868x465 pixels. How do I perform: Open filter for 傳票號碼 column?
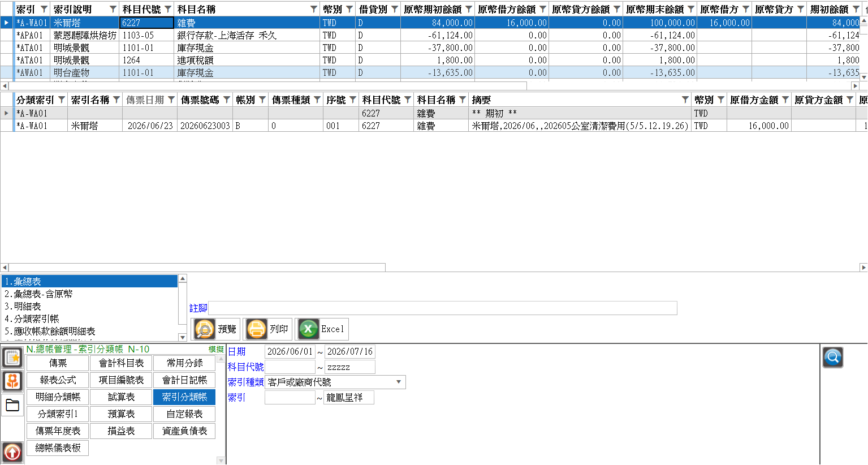click(226, 100)
